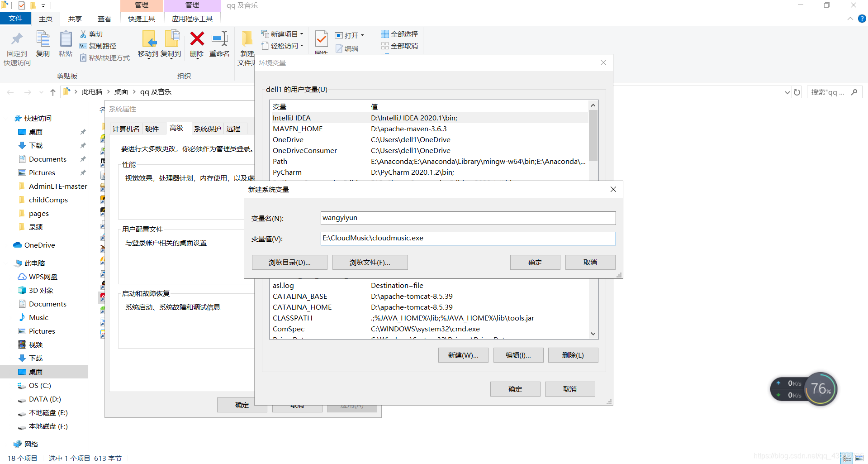This screenshot has height=464, width=868.
Task: Click 删除(L) in system variables
Action: coord(573,355)
